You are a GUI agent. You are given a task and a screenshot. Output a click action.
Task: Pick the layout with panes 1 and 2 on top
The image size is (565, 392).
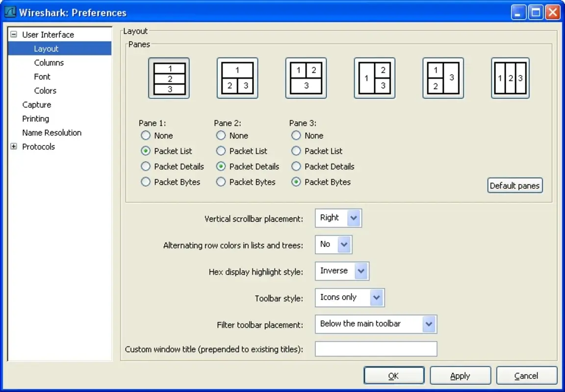pyautogui.click(x=306, y=77)
